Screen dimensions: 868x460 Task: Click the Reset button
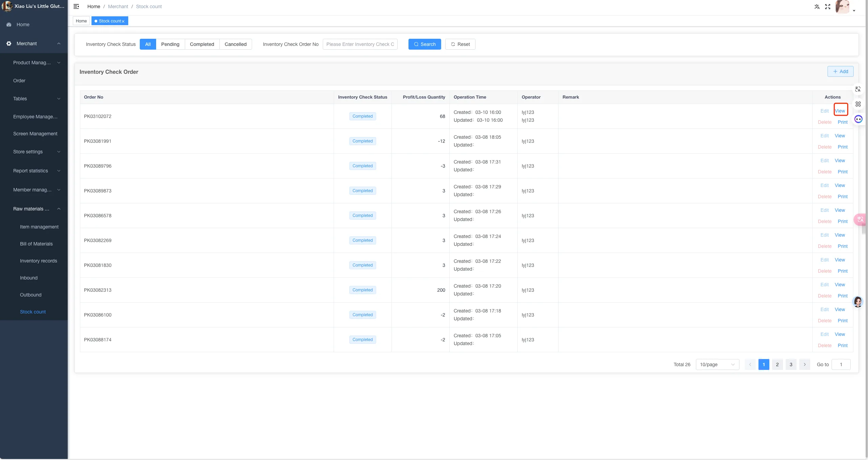coord(460,44)
